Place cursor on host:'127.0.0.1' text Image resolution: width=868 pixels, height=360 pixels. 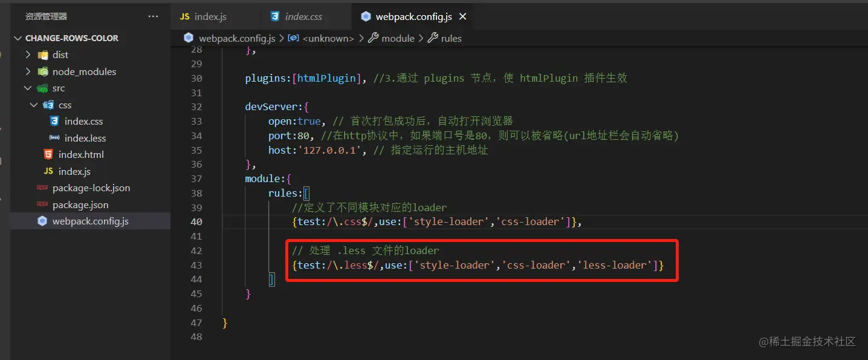pyautogui.click(x=315, y=150)
